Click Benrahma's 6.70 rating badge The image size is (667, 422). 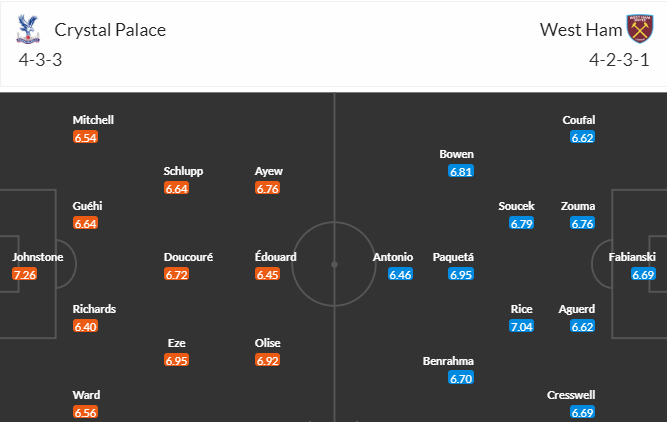[461, 378]
